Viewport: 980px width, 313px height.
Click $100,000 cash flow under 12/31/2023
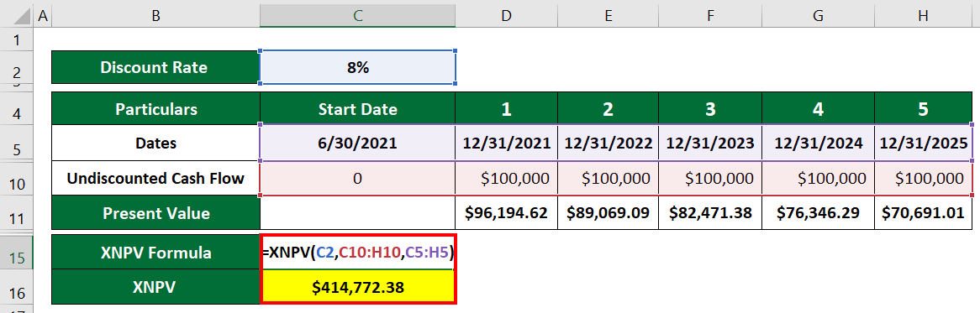click(710, 179)
